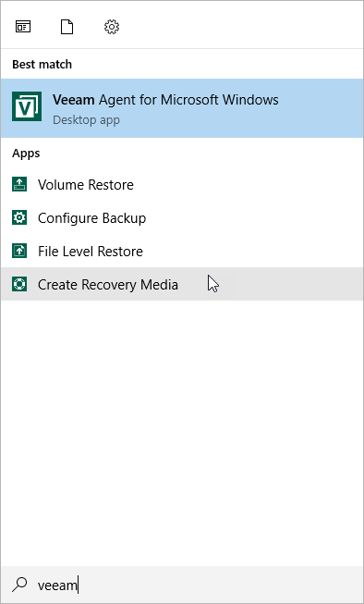Click the Volume Restore icon

19,184
